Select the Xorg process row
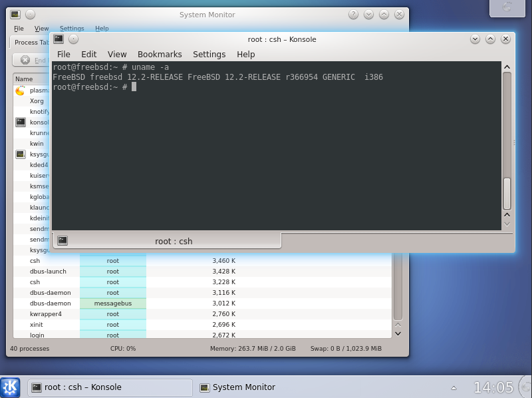Image resolution: width=532 pixels, height=398 pixels. click(31, 101)
